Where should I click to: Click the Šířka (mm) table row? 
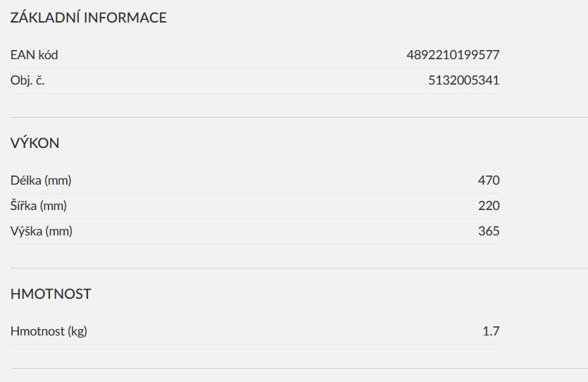tap(255, 206)
